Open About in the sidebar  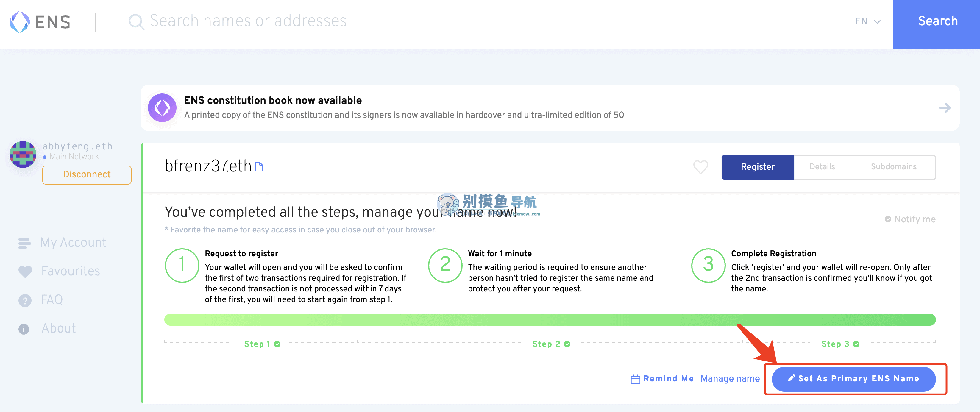pyautogui.click(x=59, y=328)
